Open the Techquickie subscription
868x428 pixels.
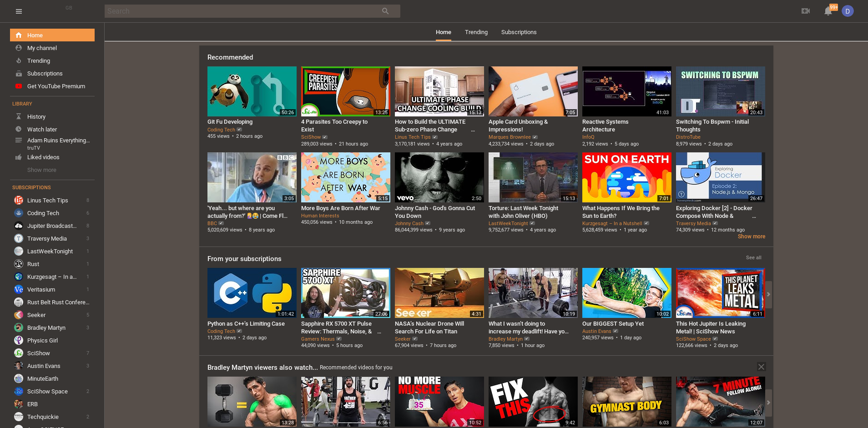52,417
